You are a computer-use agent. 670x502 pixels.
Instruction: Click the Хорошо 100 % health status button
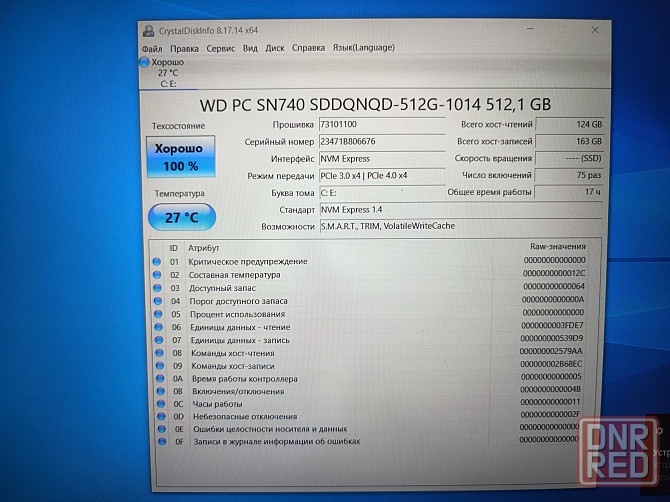(179, 156)
